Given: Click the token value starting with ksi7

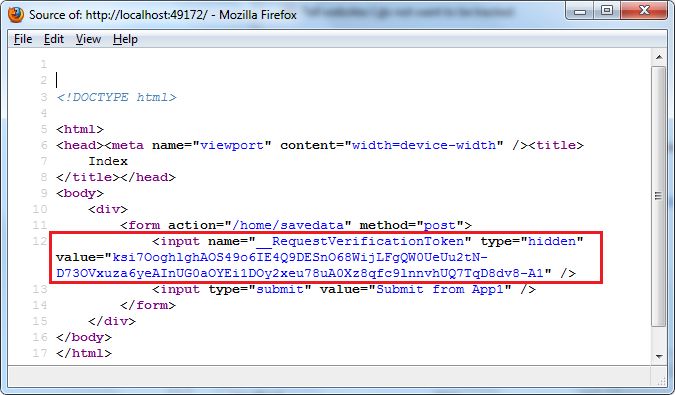Looking at the screenshot, I should [300, 257].
